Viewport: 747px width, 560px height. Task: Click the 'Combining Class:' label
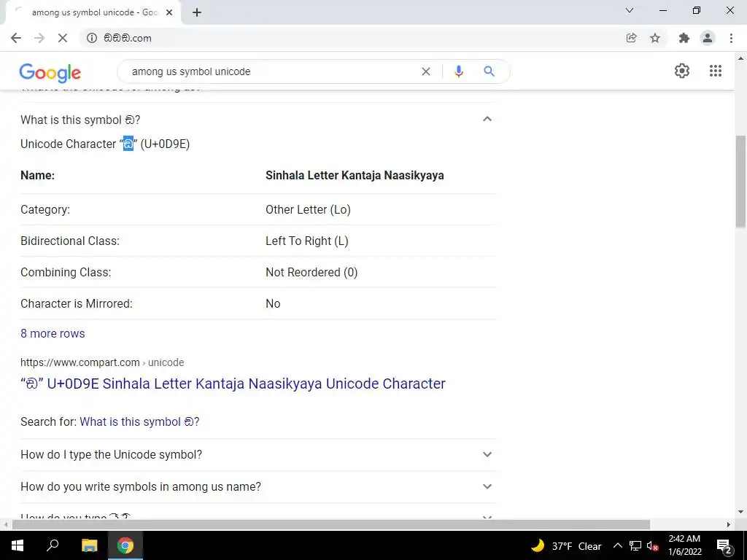click(66, 273)
